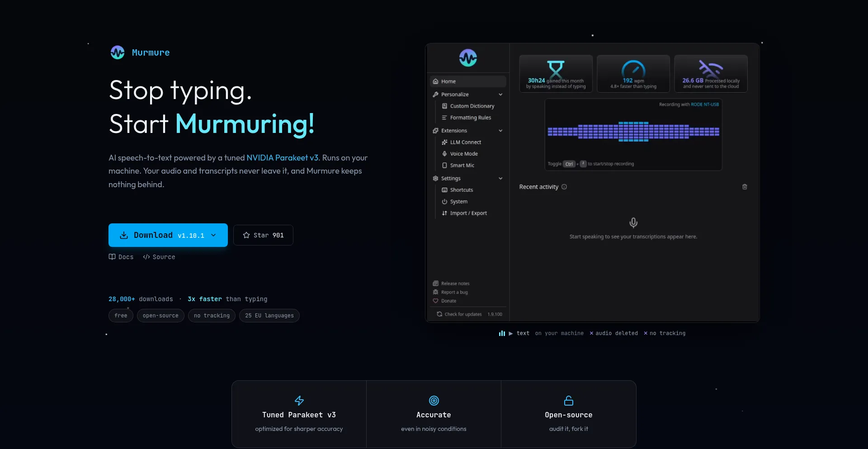
Task: Click the 192 wpm speedometer stat card
Action: pos(633,74)
